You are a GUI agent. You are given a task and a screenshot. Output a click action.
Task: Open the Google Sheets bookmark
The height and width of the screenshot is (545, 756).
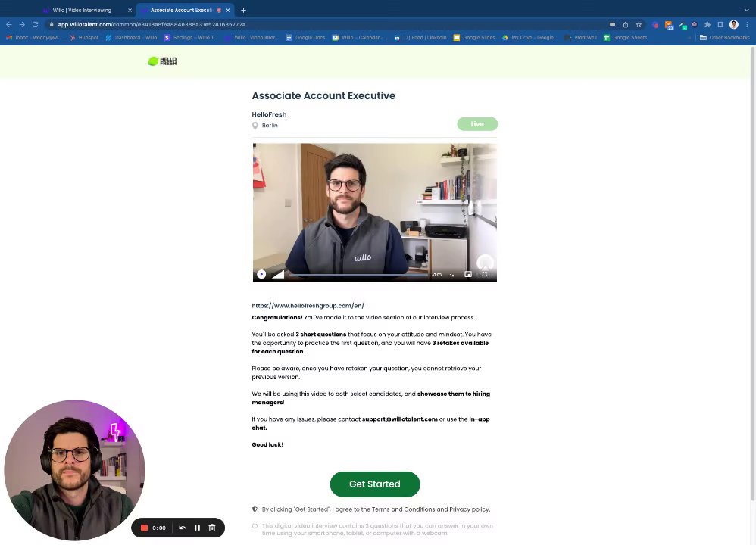[626, 38]
